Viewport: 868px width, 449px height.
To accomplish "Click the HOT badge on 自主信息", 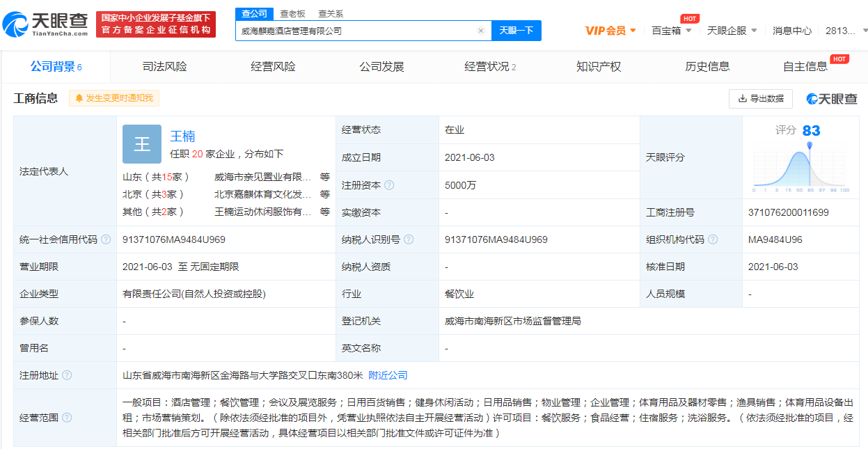I will (839, 59).
